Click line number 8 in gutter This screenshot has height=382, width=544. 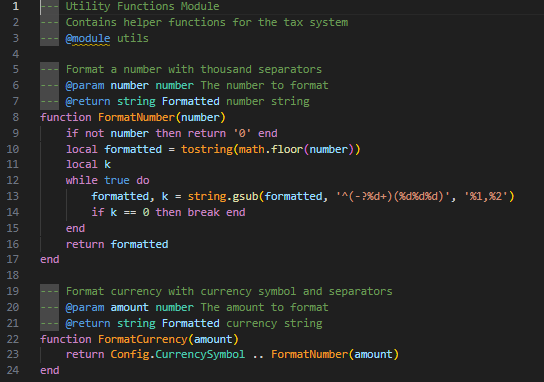click(x=16, y=117)
